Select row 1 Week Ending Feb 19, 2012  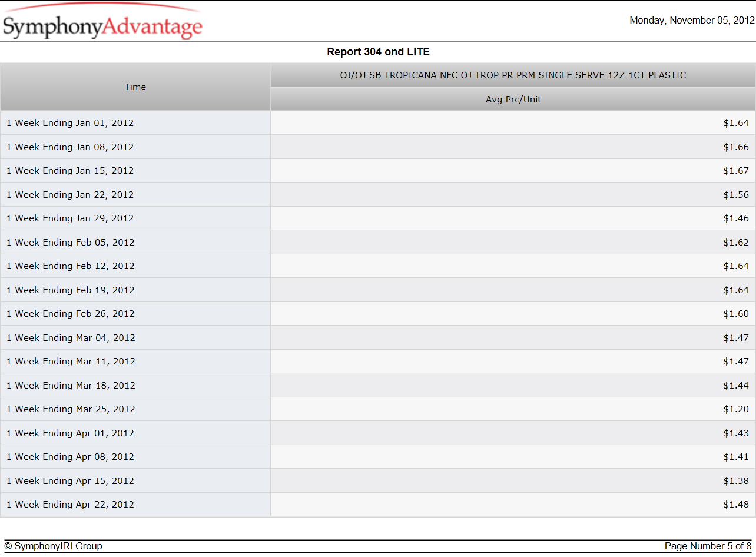tap(378, 290)
